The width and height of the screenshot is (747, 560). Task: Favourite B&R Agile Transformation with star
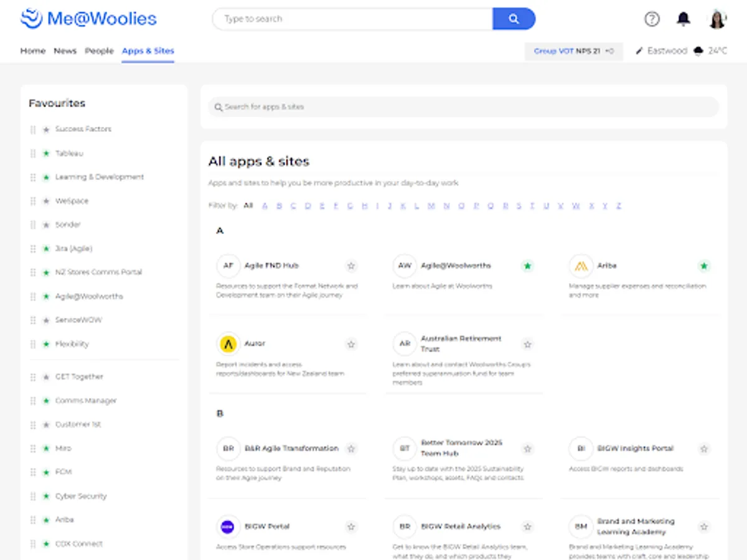(351, 449)
